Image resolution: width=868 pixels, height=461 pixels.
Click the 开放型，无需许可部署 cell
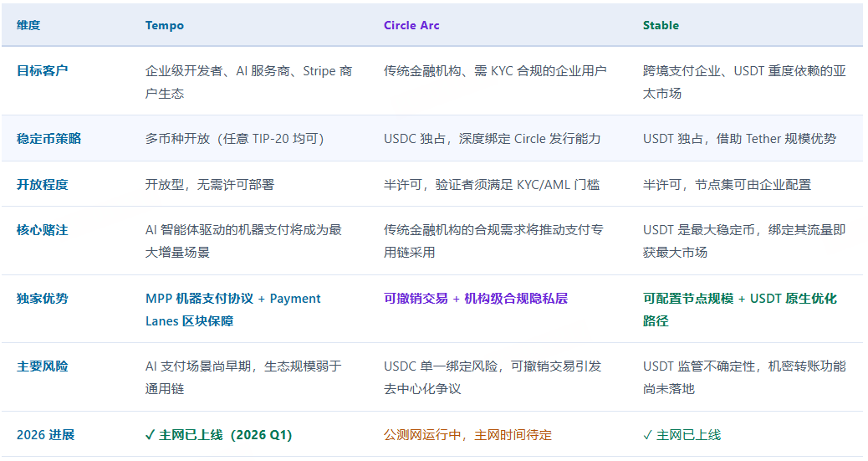tap(209, 184)
